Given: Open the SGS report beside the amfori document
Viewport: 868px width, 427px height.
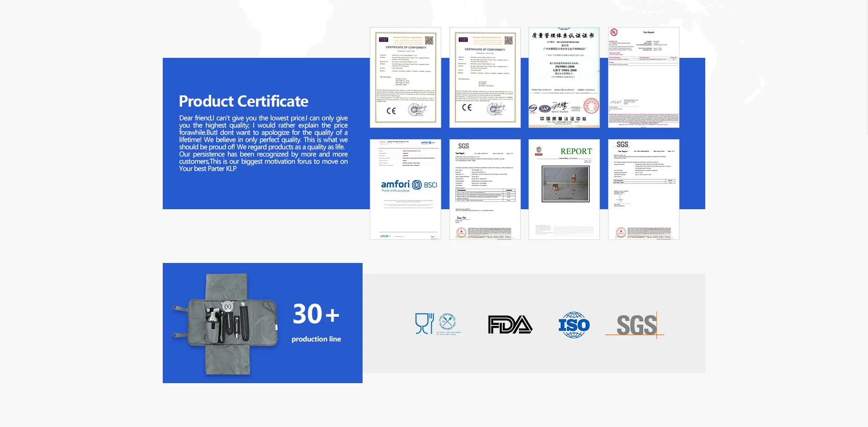Looking at the screenshot, I should pyautogui.click(x=485, y=189).
